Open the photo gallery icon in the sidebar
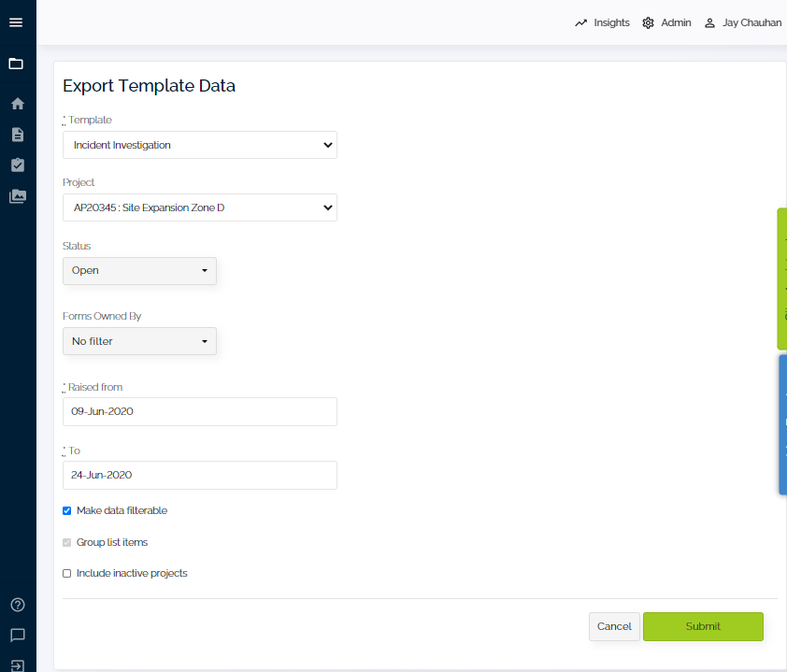Image resolution: width=787 pixels, height=672 pixels. point(18,196)
